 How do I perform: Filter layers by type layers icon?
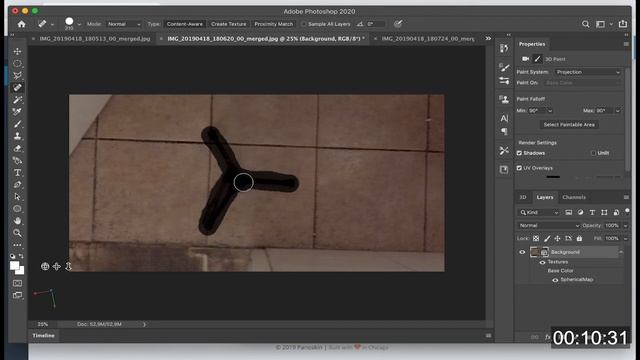click(x=592, y=212)
